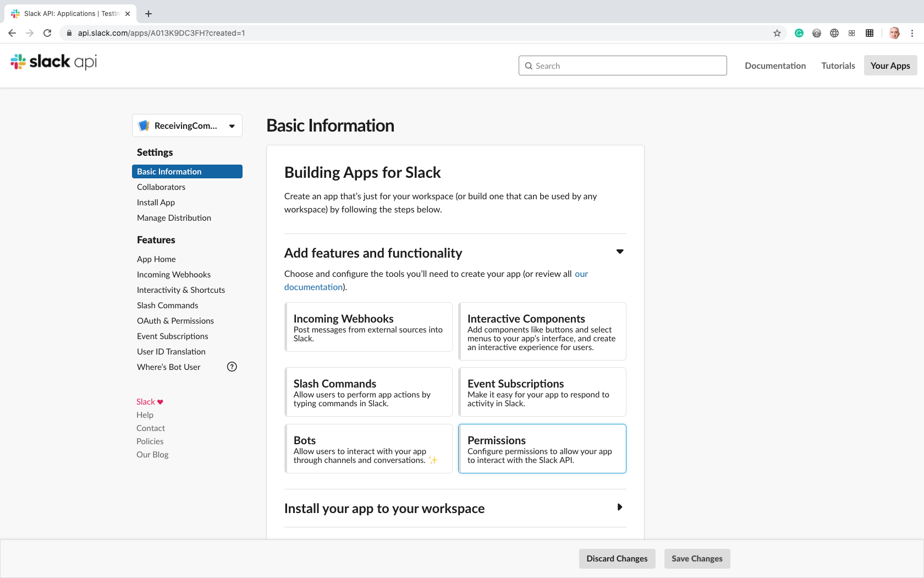Open App Home feature page
Image resolution: width=924 pixels, height=578 pixels.
(156, 259)
